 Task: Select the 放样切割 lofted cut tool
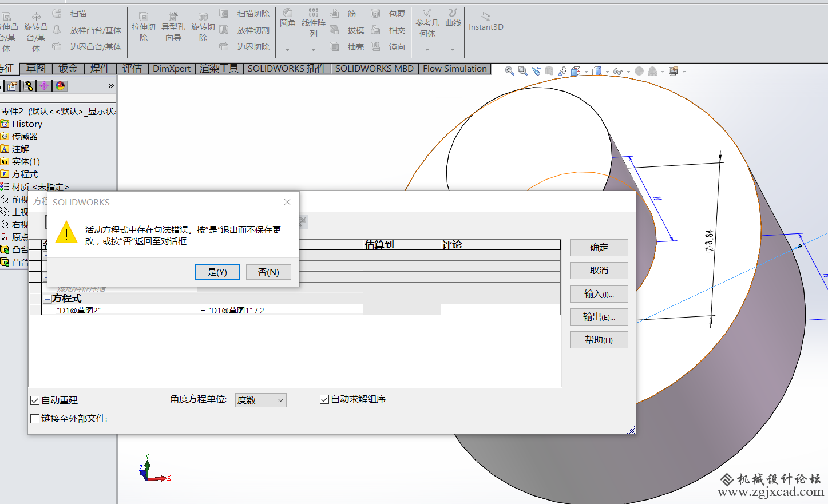tap(245, 30)
